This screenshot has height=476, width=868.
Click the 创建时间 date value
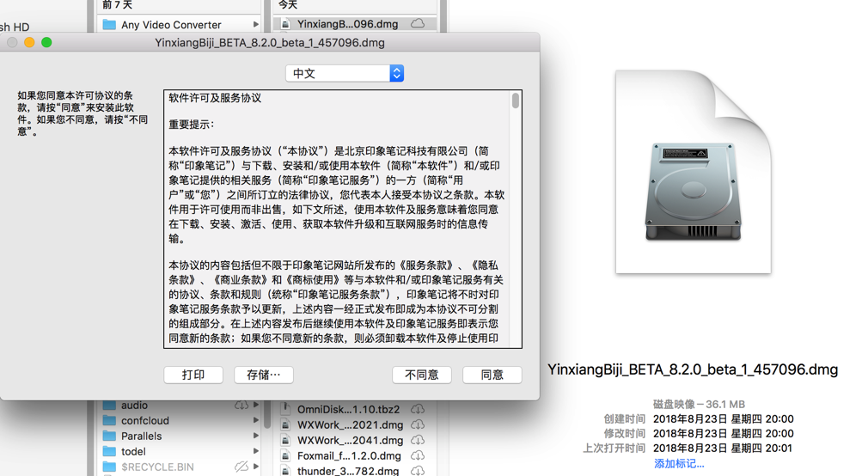coord(723,419)
